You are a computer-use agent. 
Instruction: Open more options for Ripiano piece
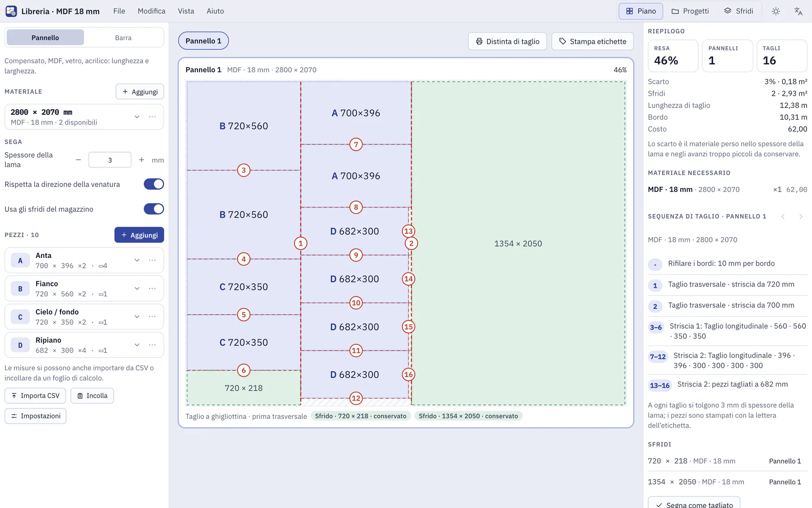coord(152,345)
